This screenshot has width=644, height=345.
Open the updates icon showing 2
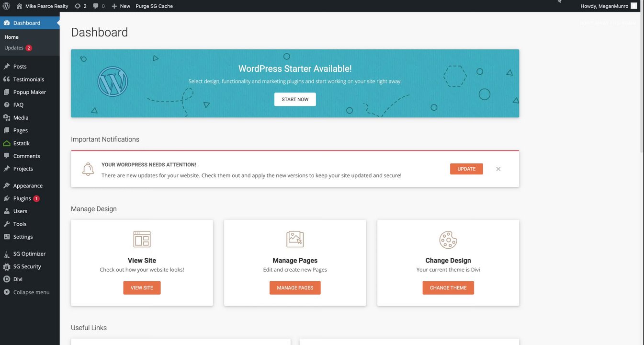coord(80,6)
